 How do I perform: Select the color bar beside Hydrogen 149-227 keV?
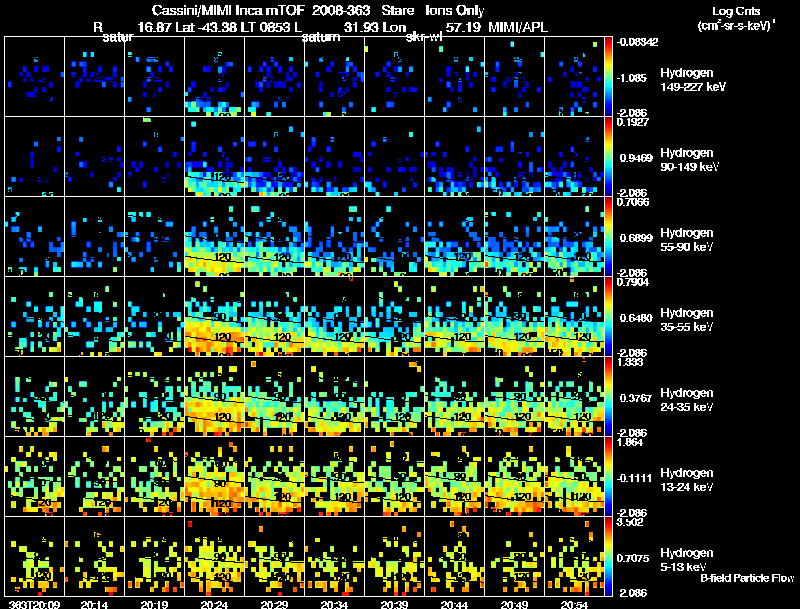[x=608, y=77]
